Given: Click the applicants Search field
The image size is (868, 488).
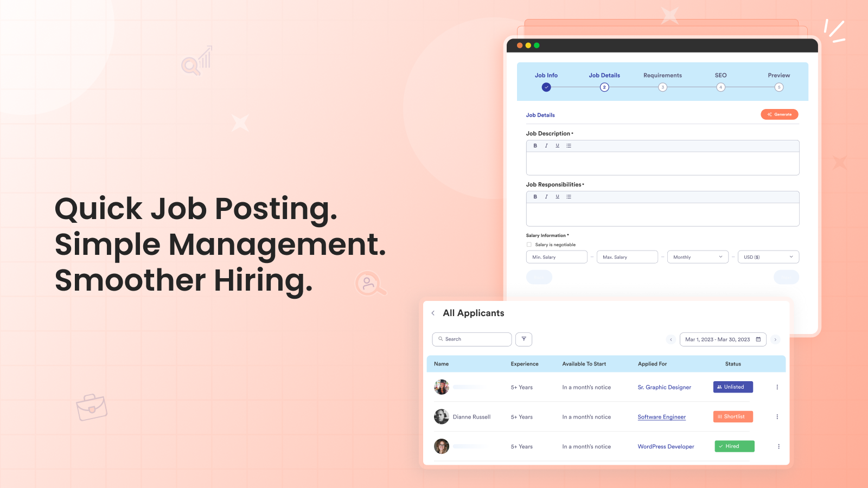Looking at the screenshot, I should [x=472, y=339].
